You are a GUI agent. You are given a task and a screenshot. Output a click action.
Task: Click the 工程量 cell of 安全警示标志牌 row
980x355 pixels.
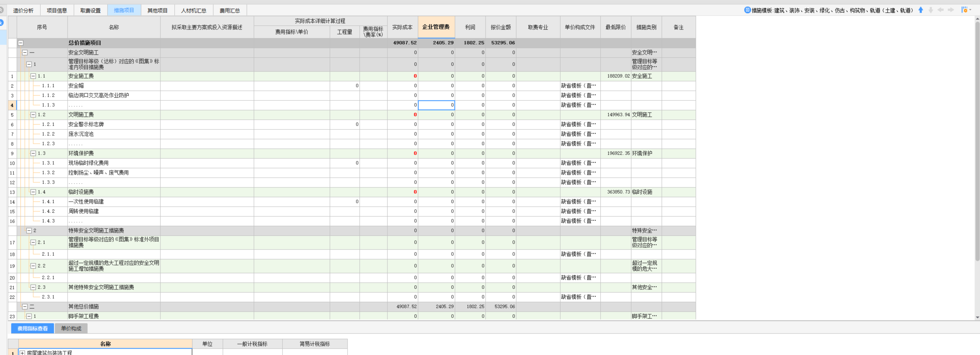(x=345, y=124)
